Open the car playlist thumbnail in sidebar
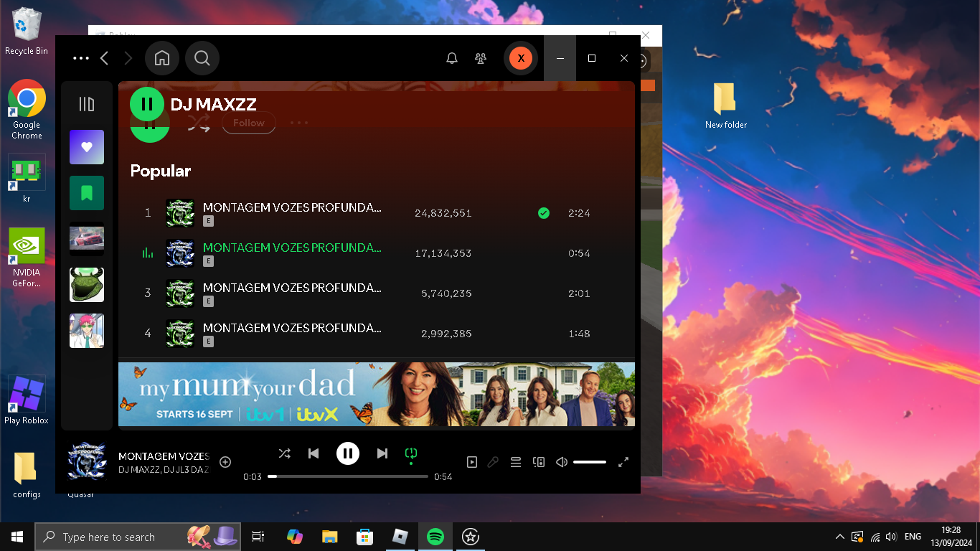Viewport: 980px width, 551px height. 87,239
